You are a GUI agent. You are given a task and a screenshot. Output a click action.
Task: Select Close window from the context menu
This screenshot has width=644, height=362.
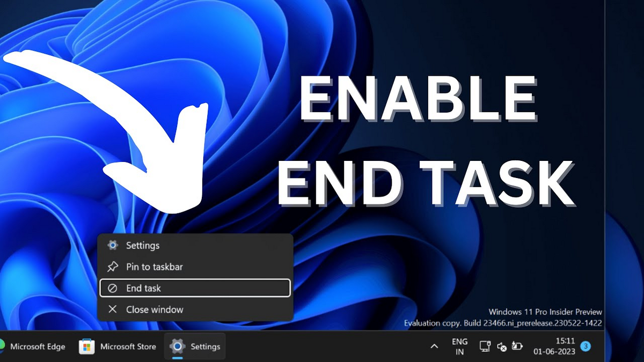click(x=156, y=309)
